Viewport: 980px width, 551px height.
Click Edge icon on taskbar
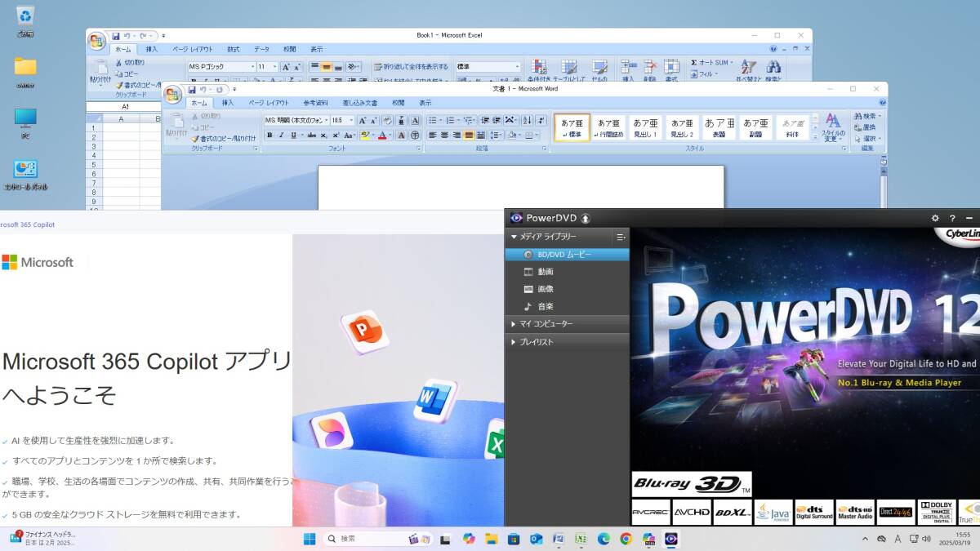tap(604, 539)
